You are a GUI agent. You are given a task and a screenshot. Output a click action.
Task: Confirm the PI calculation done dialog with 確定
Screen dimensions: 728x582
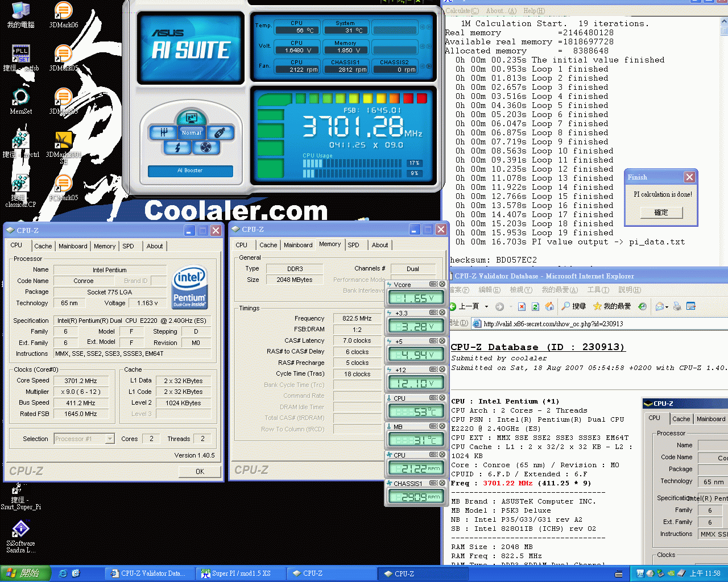pyautogui.click(x=661, y=213)
